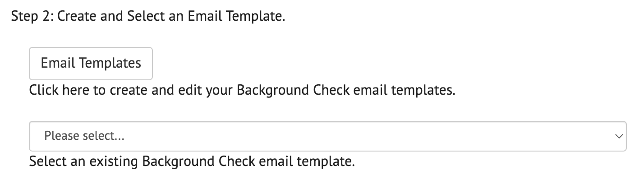Click 'Select an existing Background Check' helper text
The image size is (644, 184).
[x=192, y=161]
